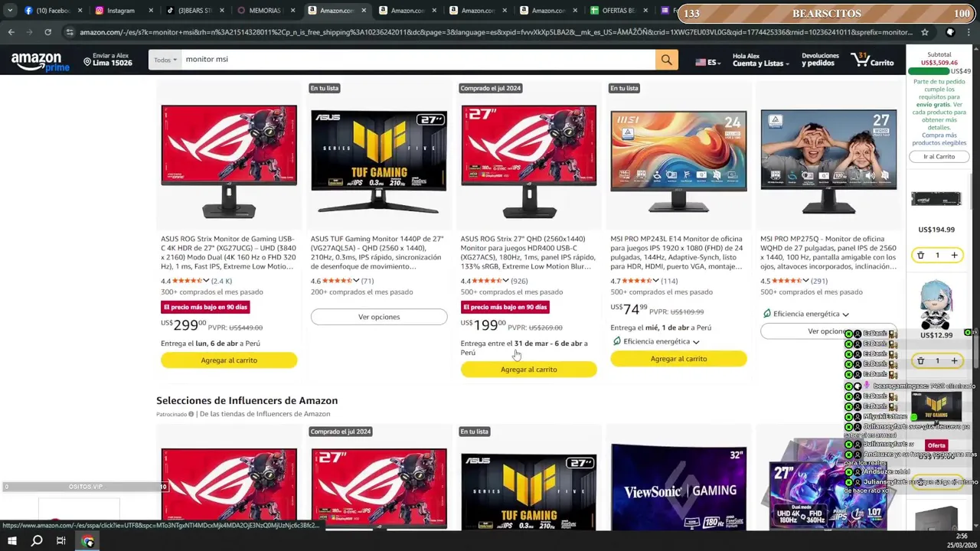980x551 pixels.
Task: Reload the page with browser refresh icon
Action: click(x=47, y=32)
